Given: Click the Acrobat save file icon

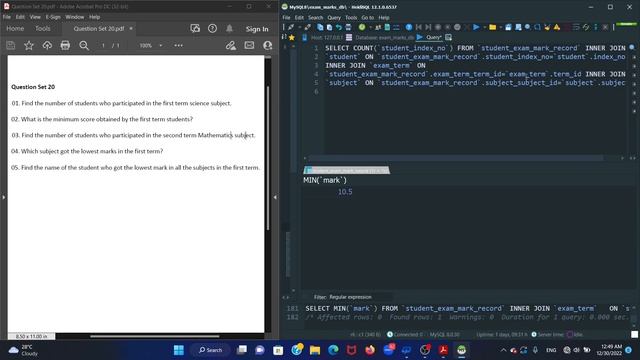Looking at the screenshot, I should (x=11, y=45).
